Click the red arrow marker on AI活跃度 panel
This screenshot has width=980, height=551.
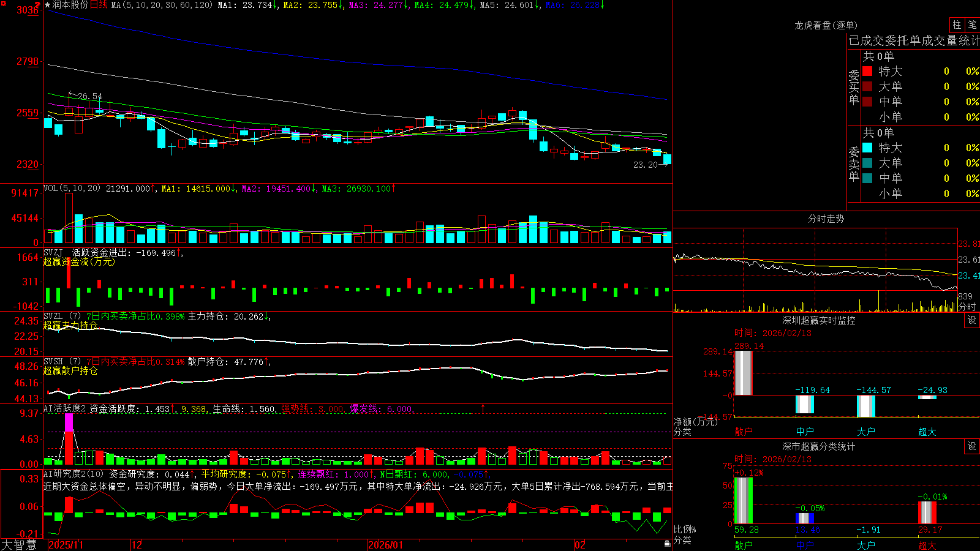[x=483, y=408]
